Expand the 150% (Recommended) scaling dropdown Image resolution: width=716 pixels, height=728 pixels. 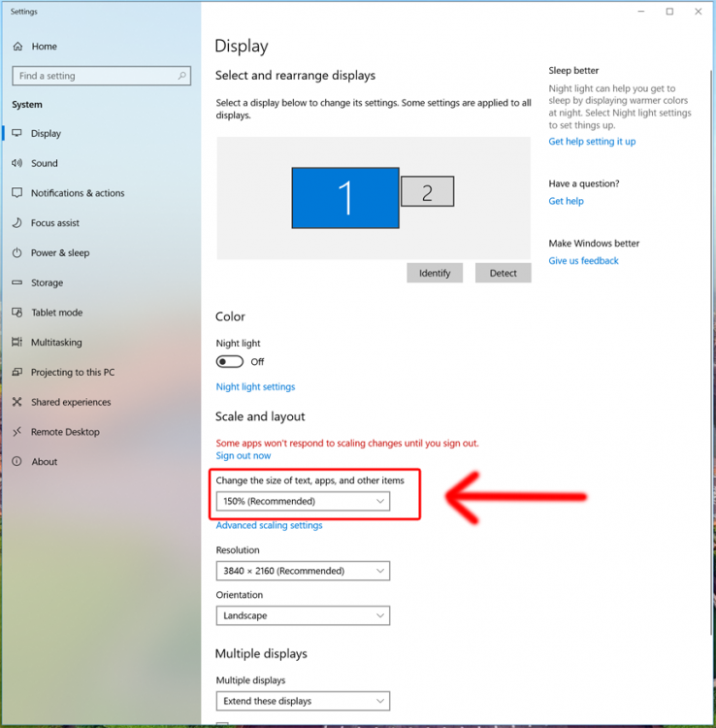click(x=303, y=501)
